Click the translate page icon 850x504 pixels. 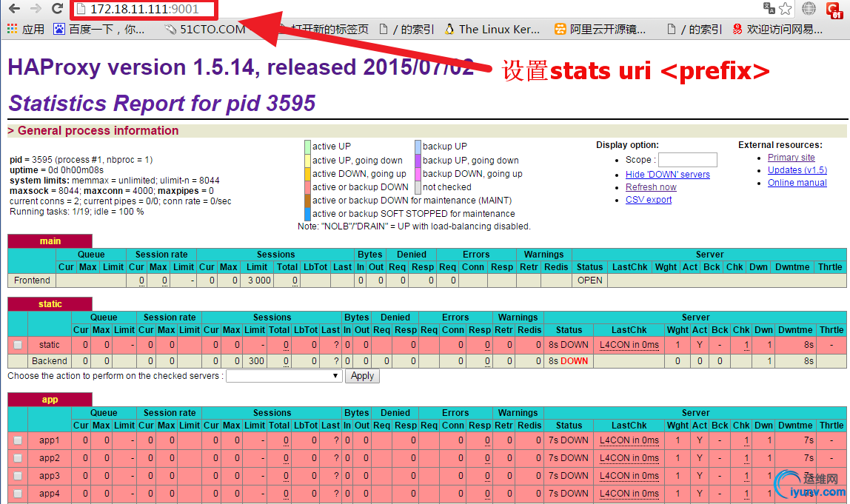click(x=769, y=8)
